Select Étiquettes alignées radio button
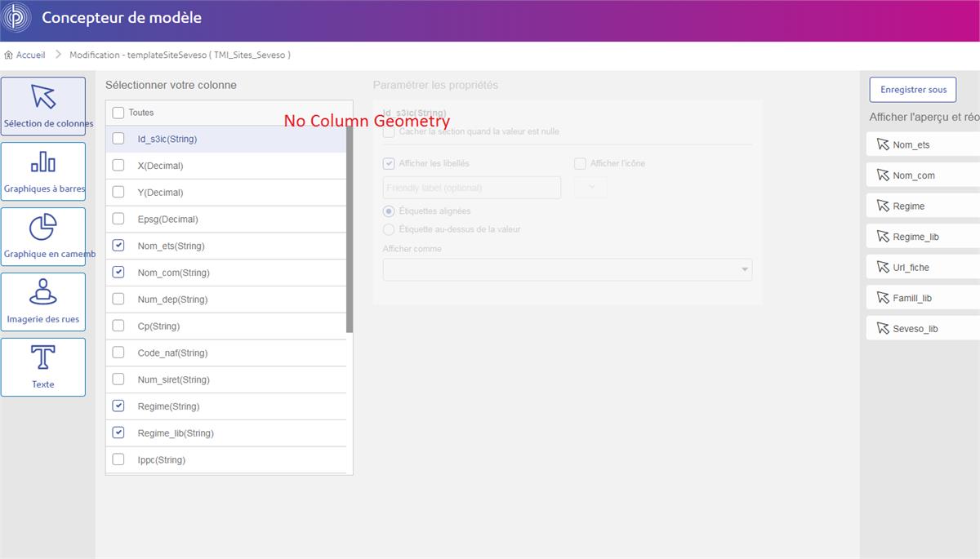 pyautogui.click(x=389, y=211)
